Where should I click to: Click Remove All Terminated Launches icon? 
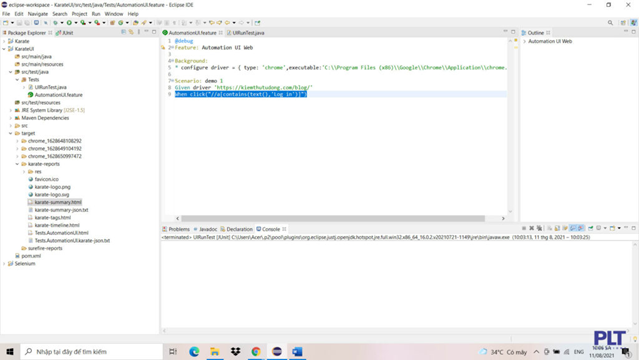tap(539, 228)
